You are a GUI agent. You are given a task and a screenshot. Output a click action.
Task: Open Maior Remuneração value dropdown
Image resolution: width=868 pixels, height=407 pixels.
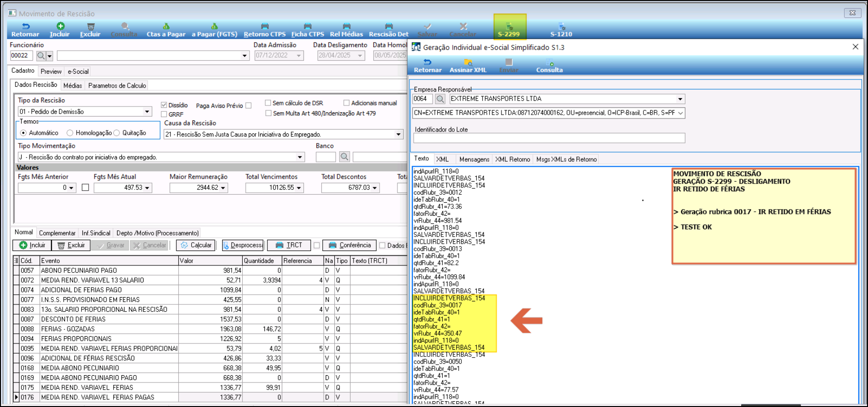click(x=223, y=188)
